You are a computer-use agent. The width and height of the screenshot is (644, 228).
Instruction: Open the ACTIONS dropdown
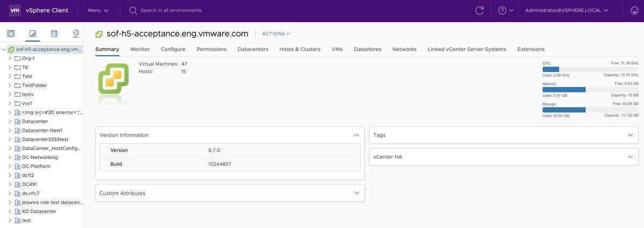(276, 34)
